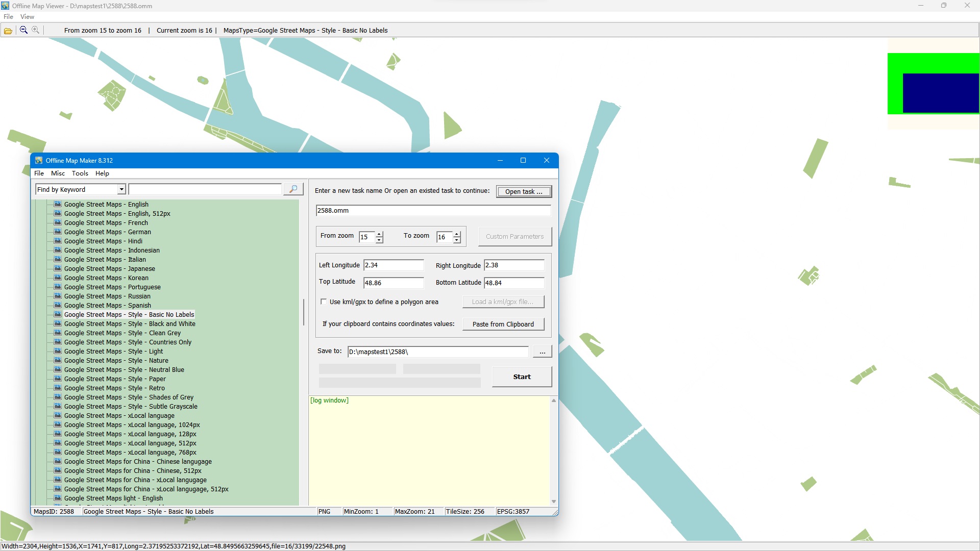The image size is (980, 551).
Task: Click the zoom out magnifier icon
Action: click(23, 30)
